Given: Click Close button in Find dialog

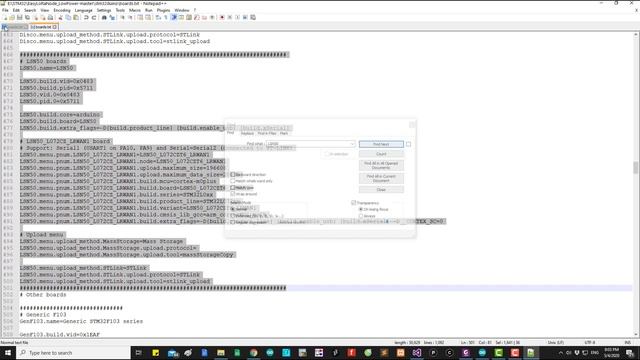Looking at the screenshot, I should click(381, 190).
